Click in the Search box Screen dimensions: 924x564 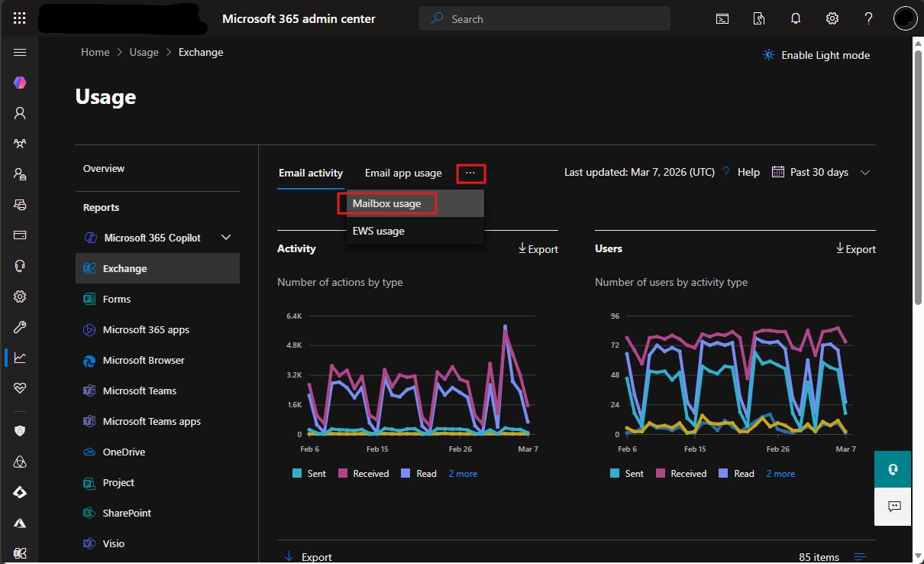click(544, 18)
